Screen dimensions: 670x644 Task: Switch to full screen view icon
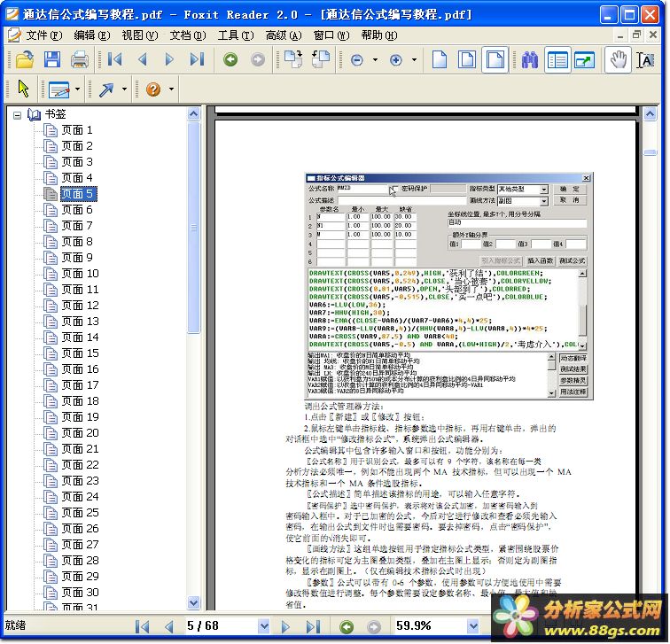[x=585, y=60]
